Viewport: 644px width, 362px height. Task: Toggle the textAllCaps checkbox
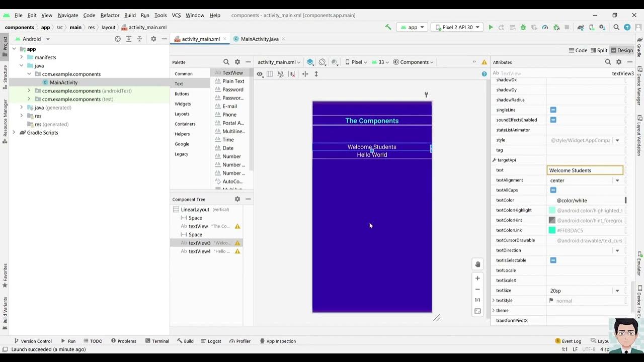(553, 190)
